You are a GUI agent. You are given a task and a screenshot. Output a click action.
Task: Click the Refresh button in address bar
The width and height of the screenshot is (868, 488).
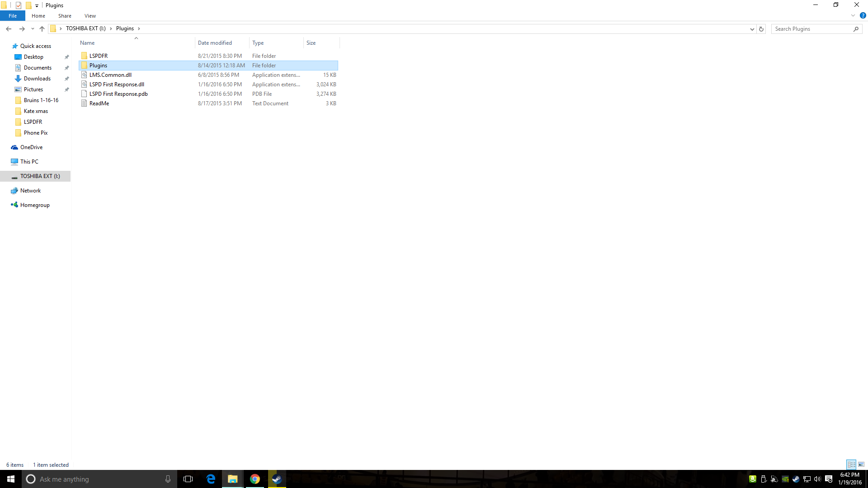pyautogui.click(x=761, y=29)
